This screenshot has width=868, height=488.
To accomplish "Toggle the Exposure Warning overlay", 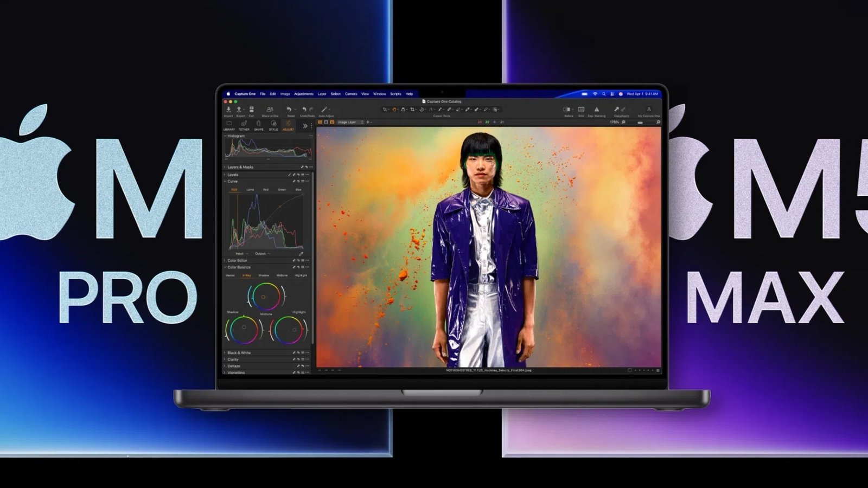I will tap(597, 110).
